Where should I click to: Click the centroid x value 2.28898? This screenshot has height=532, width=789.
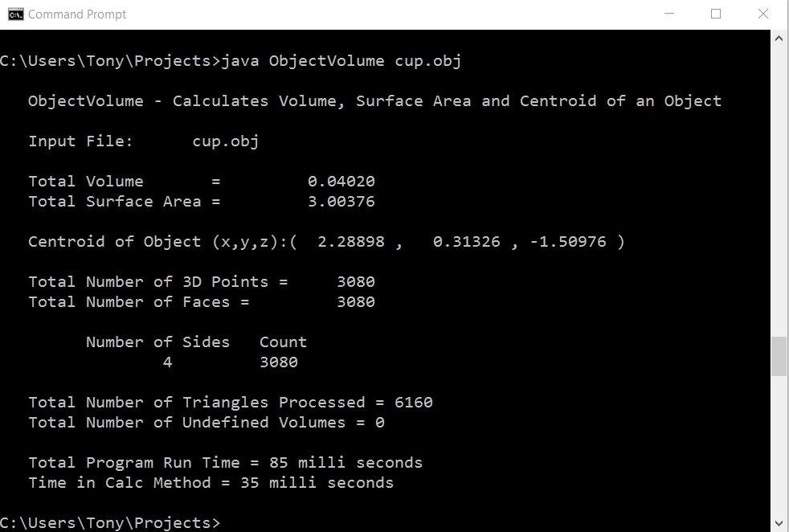point(351,242)
